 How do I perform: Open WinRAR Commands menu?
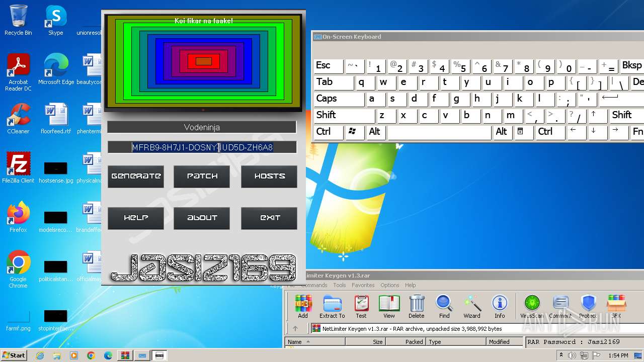click(314, 285)
